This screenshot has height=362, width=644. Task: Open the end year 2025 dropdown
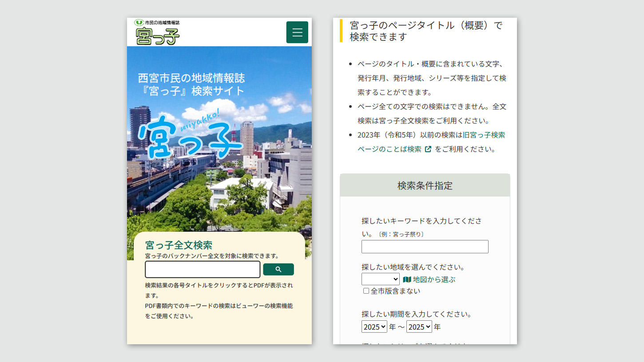point(419,327)
